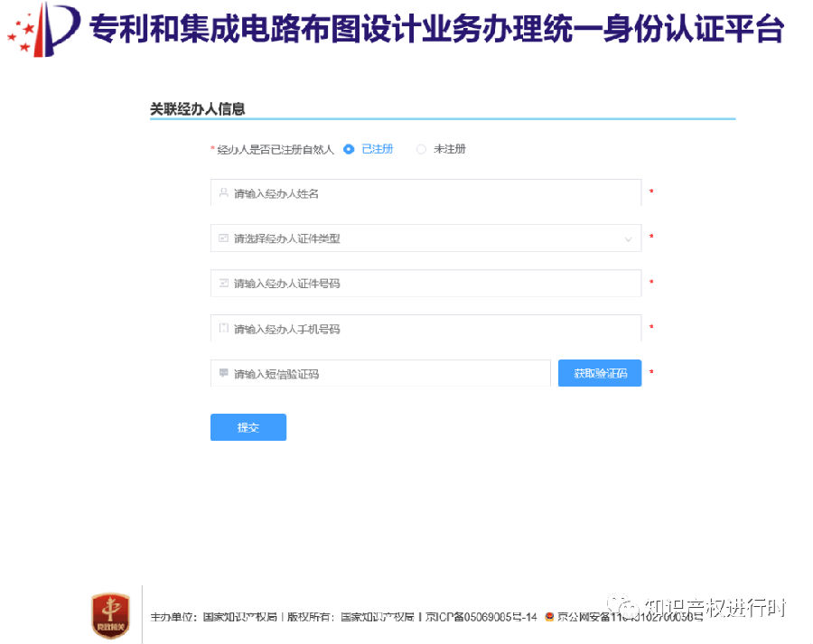Viewport: 813px width, 644px height.
Task: Click the phone icon in mobile number field
Action: (x=223, y=328)
